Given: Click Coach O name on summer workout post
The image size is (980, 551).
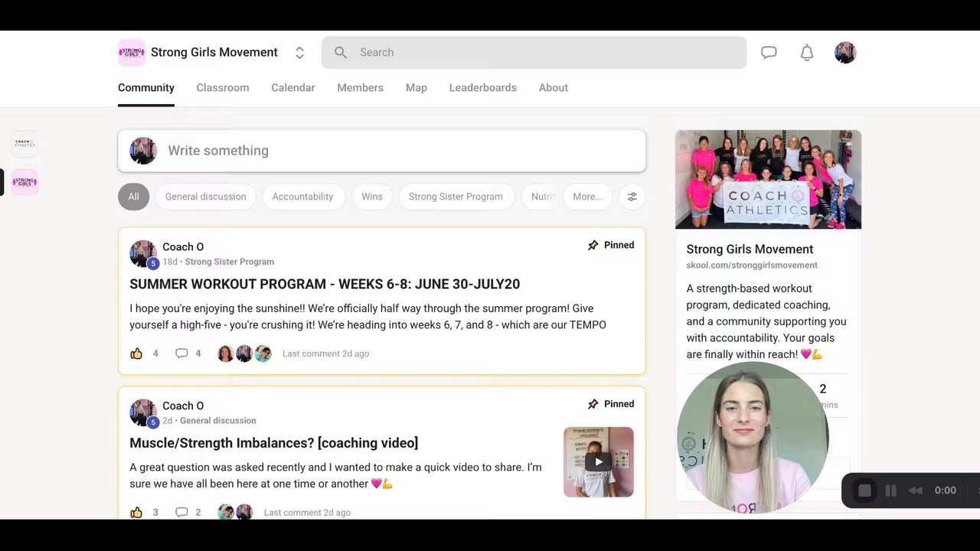Looking at the screenshot, I should [x=183, y=247].
